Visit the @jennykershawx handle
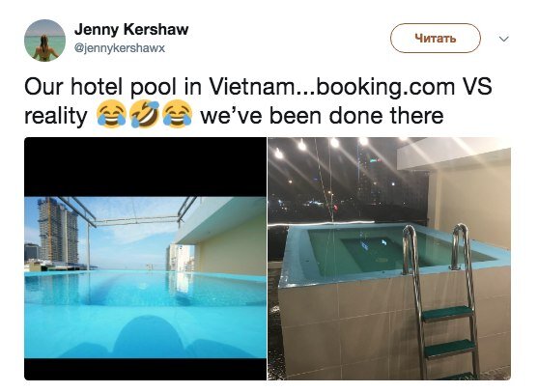 click(120, 48)
